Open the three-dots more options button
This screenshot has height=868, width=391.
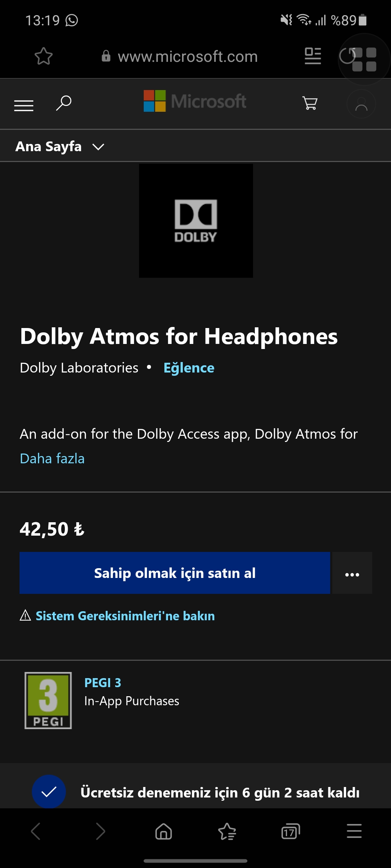(352, 573)
